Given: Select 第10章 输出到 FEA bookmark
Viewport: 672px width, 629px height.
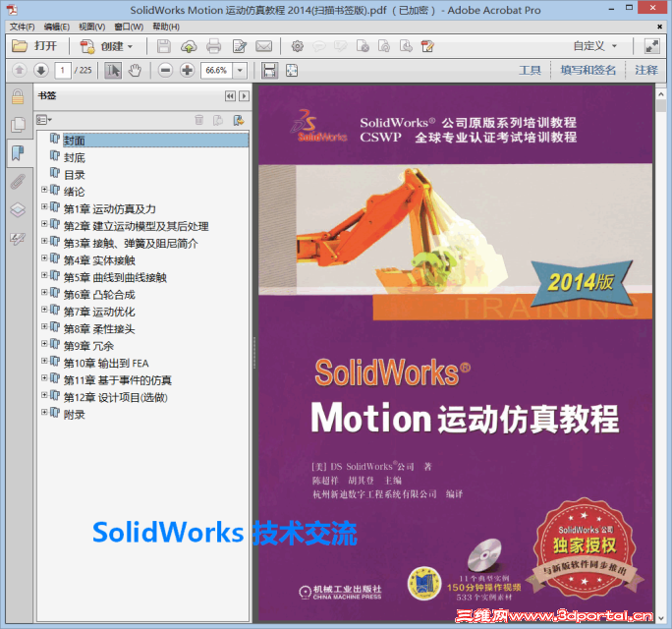Looking at the screenshot, I should 106,364.
